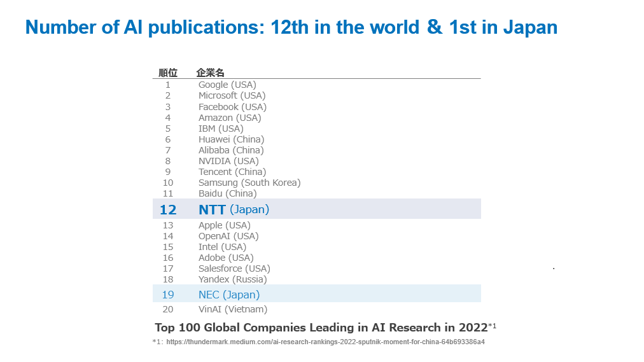This screenshot has height=362, width=644.
Task: Click Yandex (Russia) in the list
Action: (232, 279)
